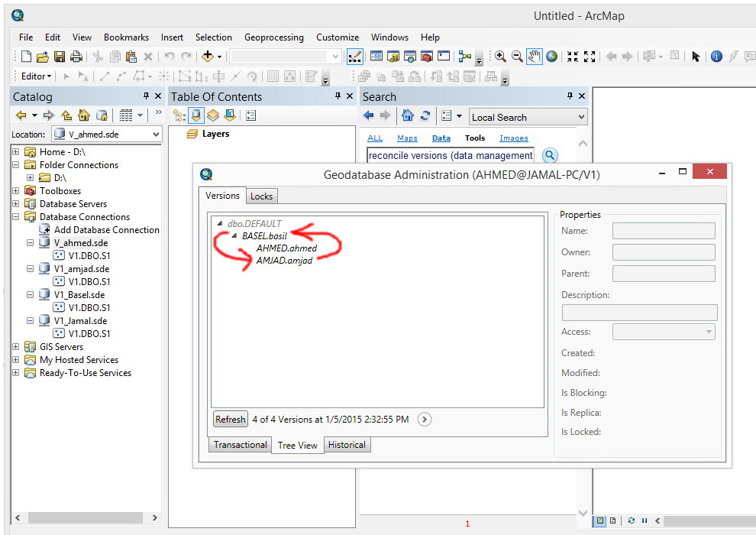List layers by drawing order
Viewport: 756px width, 535px height.
point(179,115)
